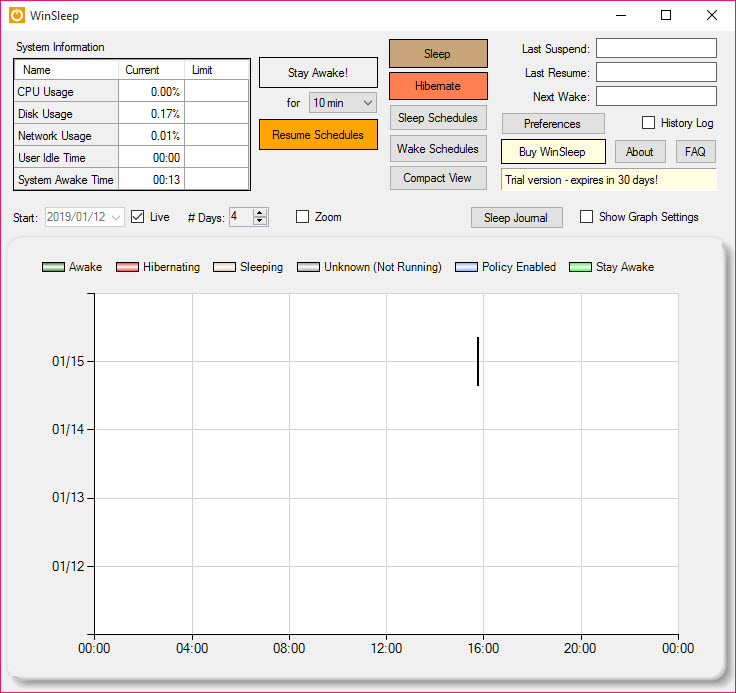The width and height of the screenshot is (736, 693).
Task: Click the Last Suspend field
Action: 656,48
